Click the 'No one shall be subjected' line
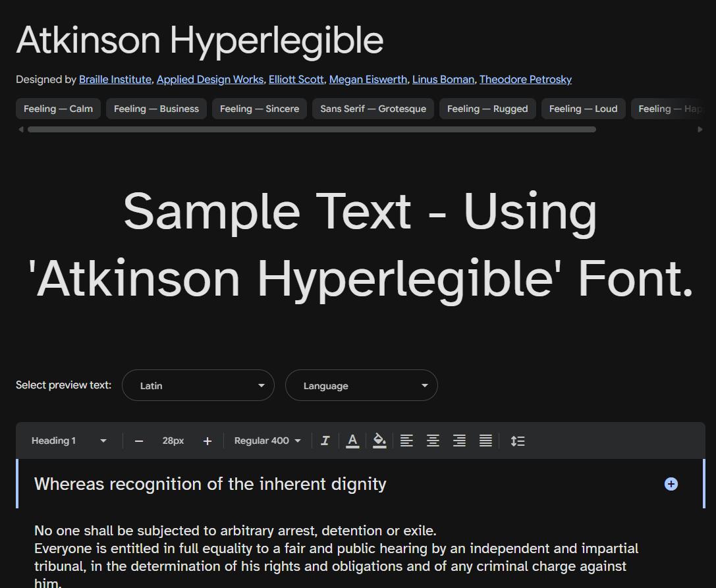This screenshot has width=716, height=588. 235,531
